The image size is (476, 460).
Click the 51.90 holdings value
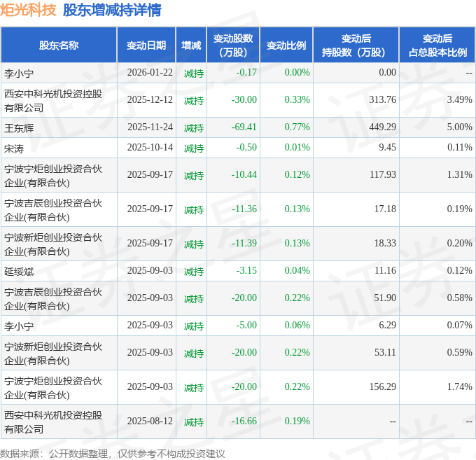[x=385, y=298]
